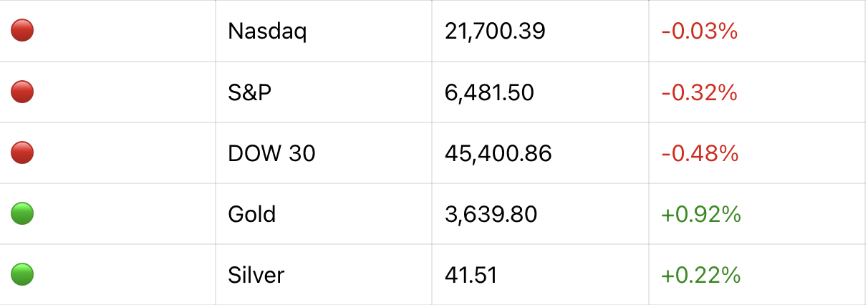Click the red circle beside Nasdaq
Image resolution: width=868 pixels, height=305 pixels.
coord(22,31)
